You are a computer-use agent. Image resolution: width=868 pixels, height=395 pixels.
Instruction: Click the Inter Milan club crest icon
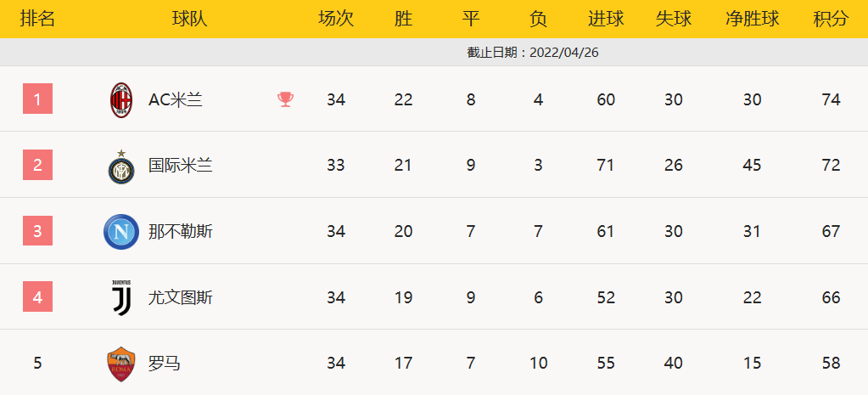click(x=121, y=166)
